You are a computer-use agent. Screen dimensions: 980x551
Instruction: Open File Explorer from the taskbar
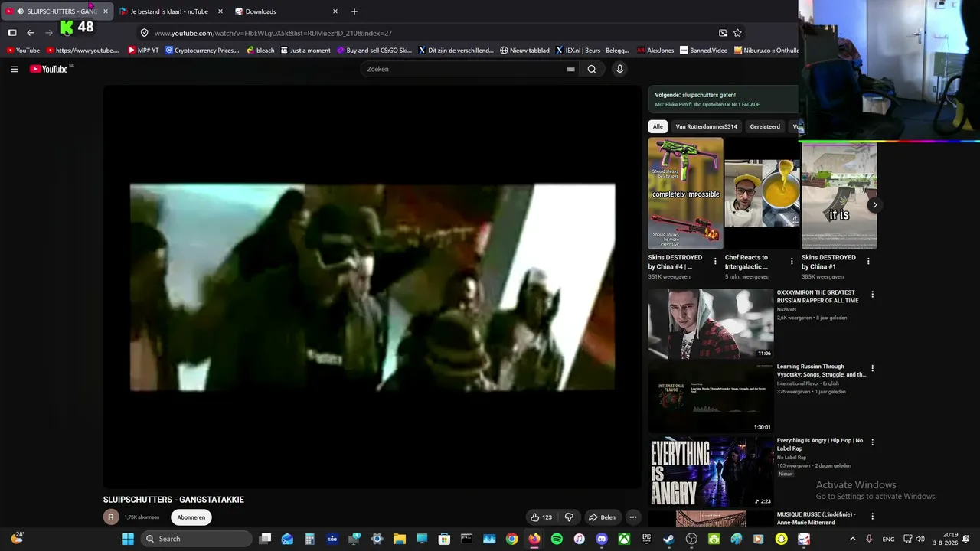[x=399, y=539]
